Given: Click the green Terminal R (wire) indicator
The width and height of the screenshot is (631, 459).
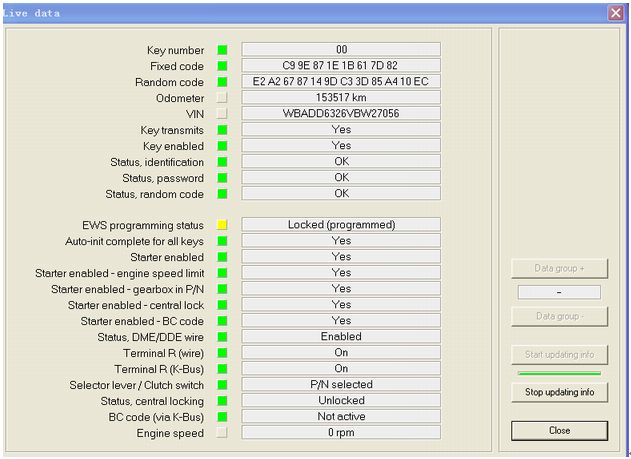Looking at the screenshot, I should click(222, 353).
